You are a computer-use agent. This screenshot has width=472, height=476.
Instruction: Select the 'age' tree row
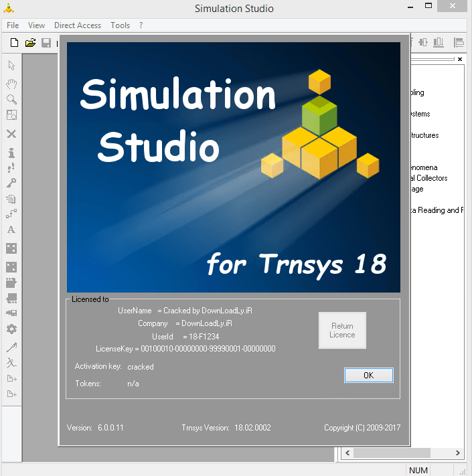[x=417, y=189]
